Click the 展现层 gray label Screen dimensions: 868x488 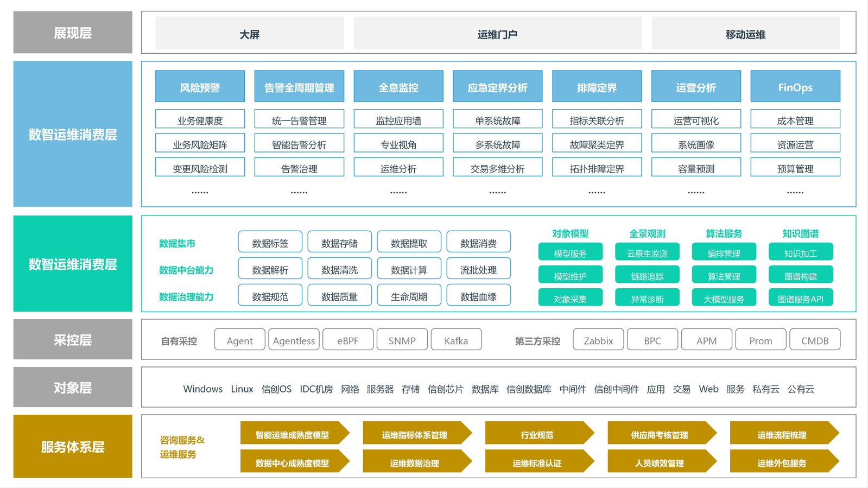(73, 33)
